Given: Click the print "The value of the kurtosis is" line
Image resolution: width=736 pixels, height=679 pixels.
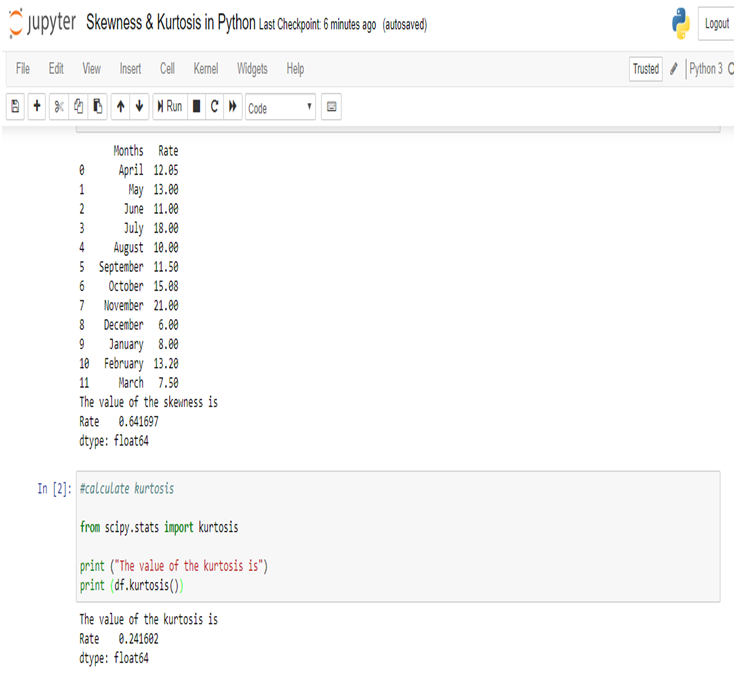Looking at the screenshot, I should coord(174,566).
